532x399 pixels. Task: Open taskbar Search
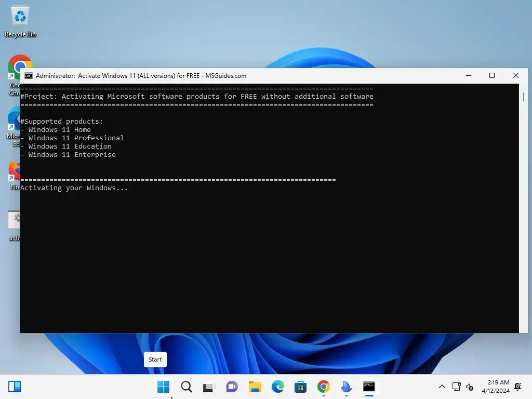(x=187, y=387)
